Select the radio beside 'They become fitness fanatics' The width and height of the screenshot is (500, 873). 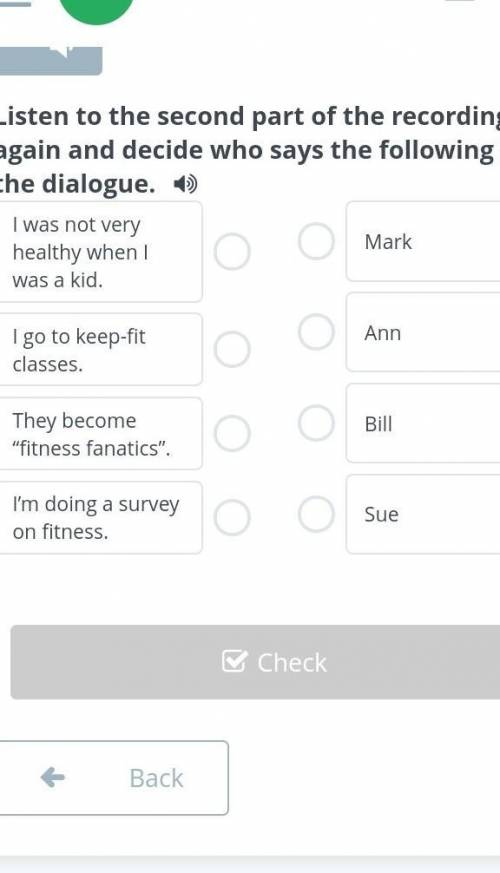pos(232,433)
